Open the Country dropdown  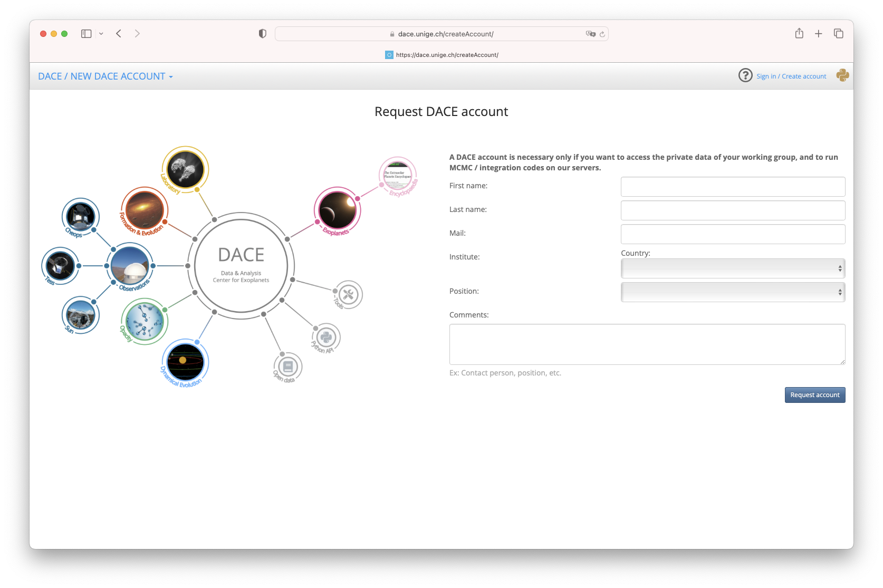click(733, 268)
